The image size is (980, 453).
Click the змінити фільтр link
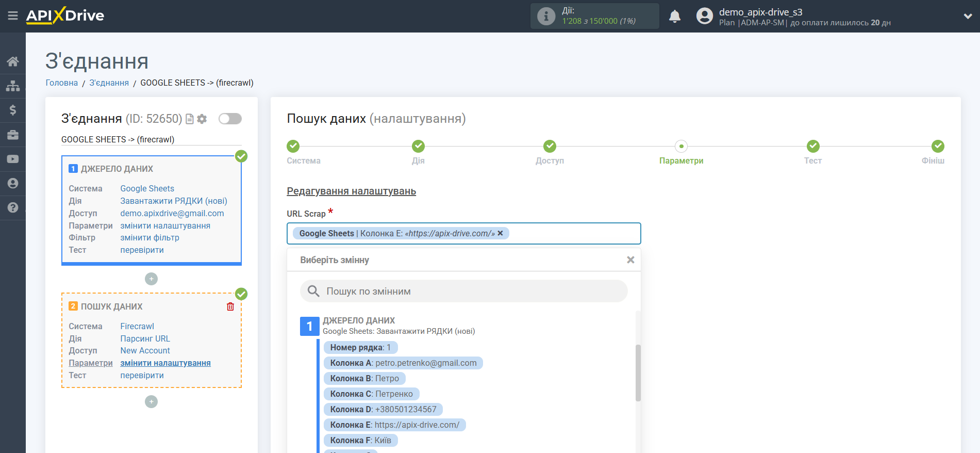click(150, 238)
